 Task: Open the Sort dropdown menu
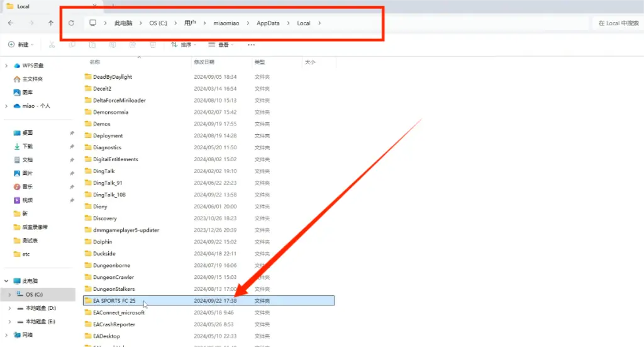click(x=184, y=45)
